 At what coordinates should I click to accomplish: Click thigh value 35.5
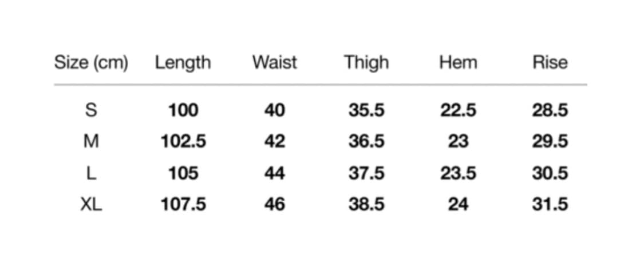(366, 110)
